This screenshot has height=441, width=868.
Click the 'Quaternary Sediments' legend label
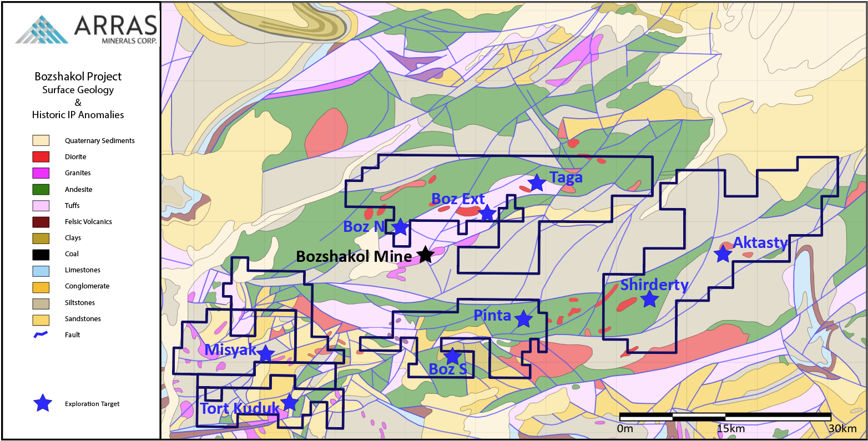[100, 141]
